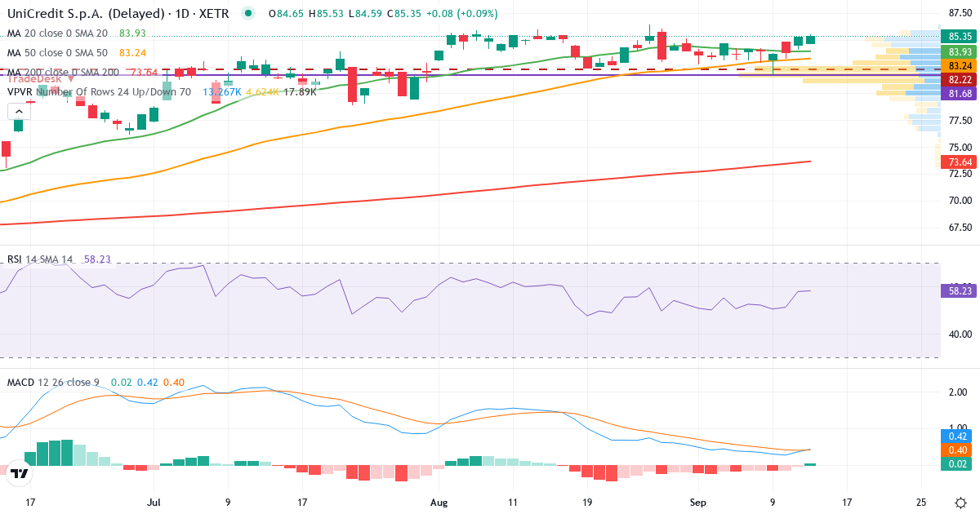The height and width of the screenshot is (514, 980).
Task: Select the RSI 14 SMA 14 legend
Action: [40, 259]
